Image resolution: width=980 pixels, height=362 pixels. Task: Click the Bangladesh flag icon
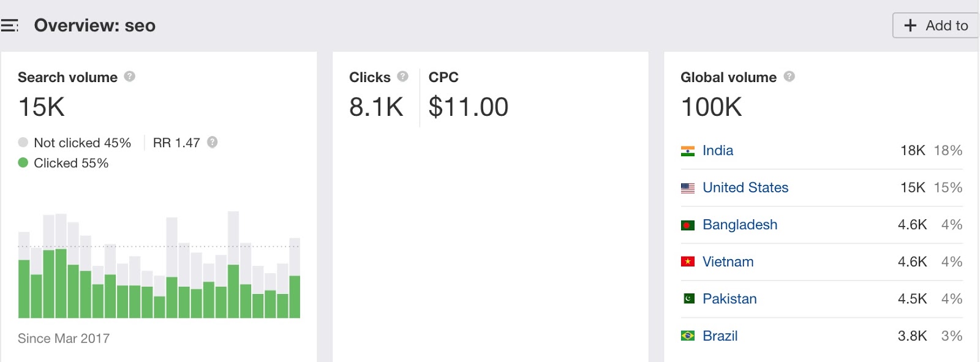click(x=688, y=225)
